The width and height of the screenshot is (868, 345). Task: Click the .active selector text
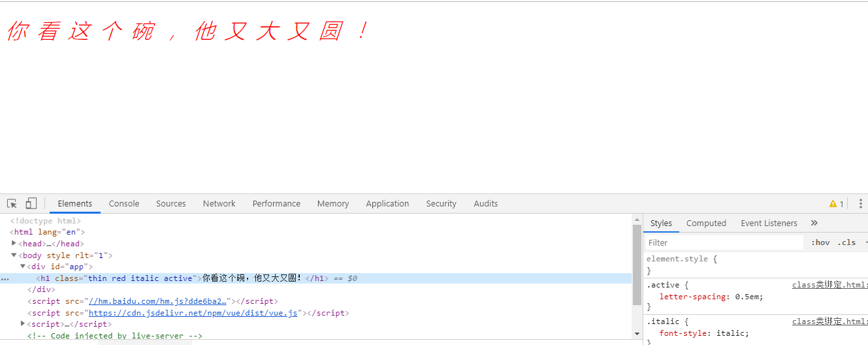pyautogui.click(x=663, y=285)
